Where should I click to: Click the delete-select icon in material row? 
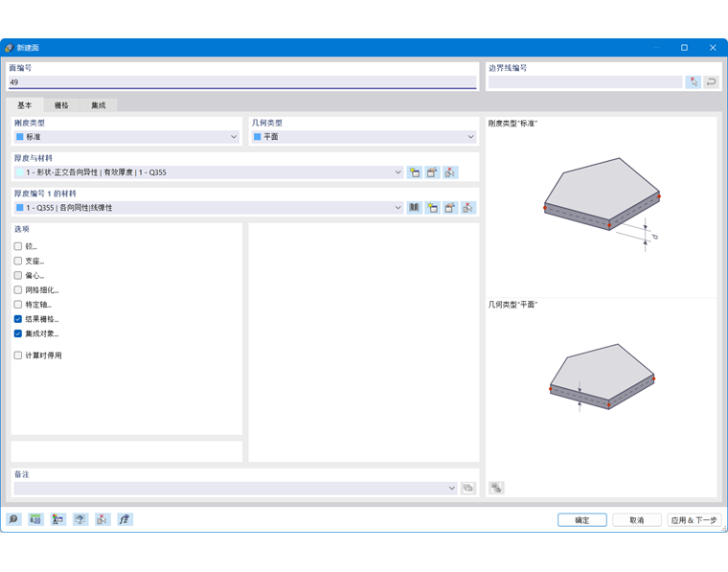[467, 208]
